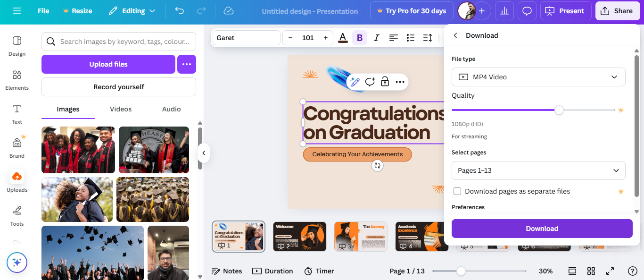
Task: Select page 3 The Journey thumbnail
Action: click(361, 237)
